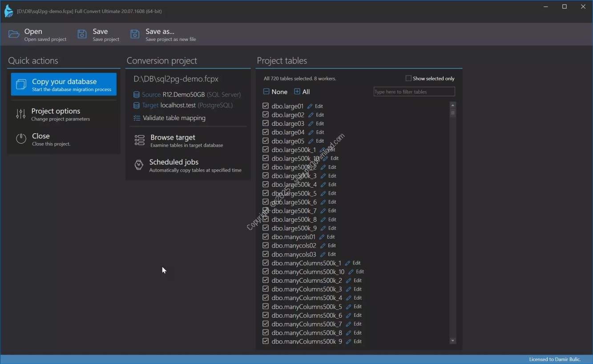Click the pencil icon for dbo.large500k_6
Viewport: 593px width, 364px height.
[323, 202]
